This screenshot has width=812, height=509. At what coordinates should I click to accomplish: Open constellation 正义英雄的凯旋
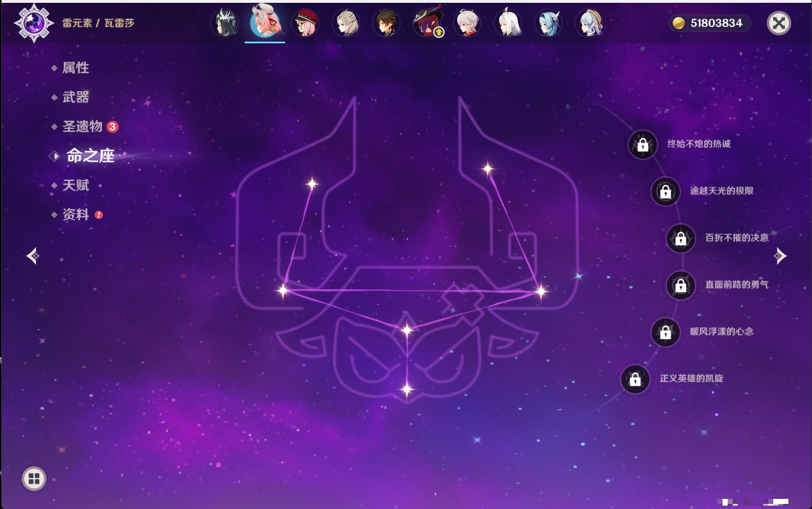coord(691,379)
